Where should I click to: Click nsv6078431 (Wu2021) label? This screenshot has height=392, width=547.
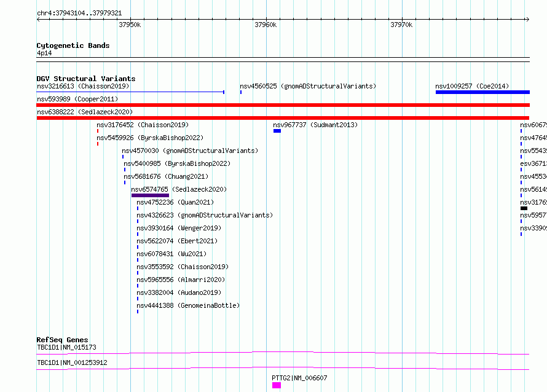pos(171,254)
